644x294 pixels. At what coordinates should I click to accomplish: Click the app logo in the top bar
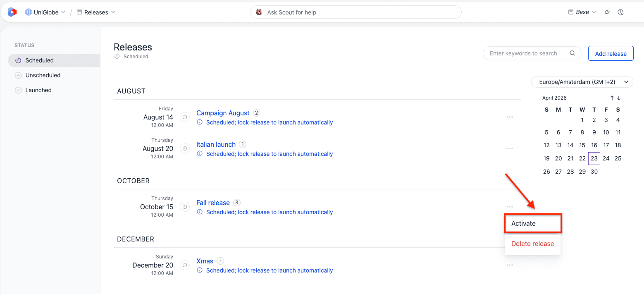tap(12, 12)
